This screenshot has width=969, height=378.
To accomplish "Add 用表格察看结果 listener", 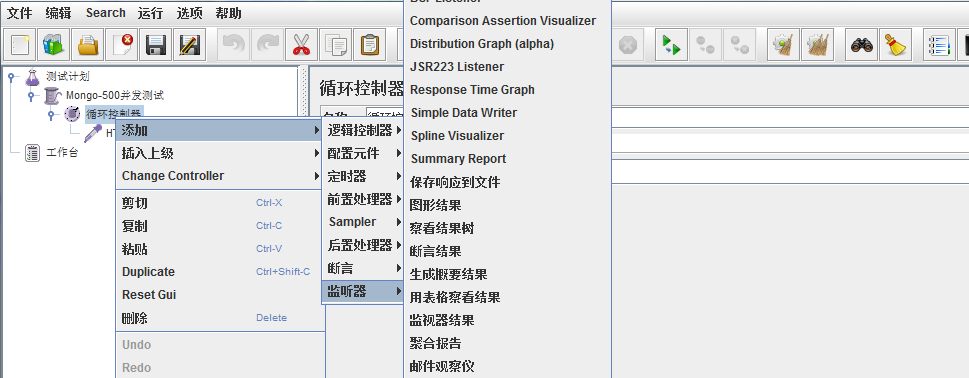I will click(507, 298).
